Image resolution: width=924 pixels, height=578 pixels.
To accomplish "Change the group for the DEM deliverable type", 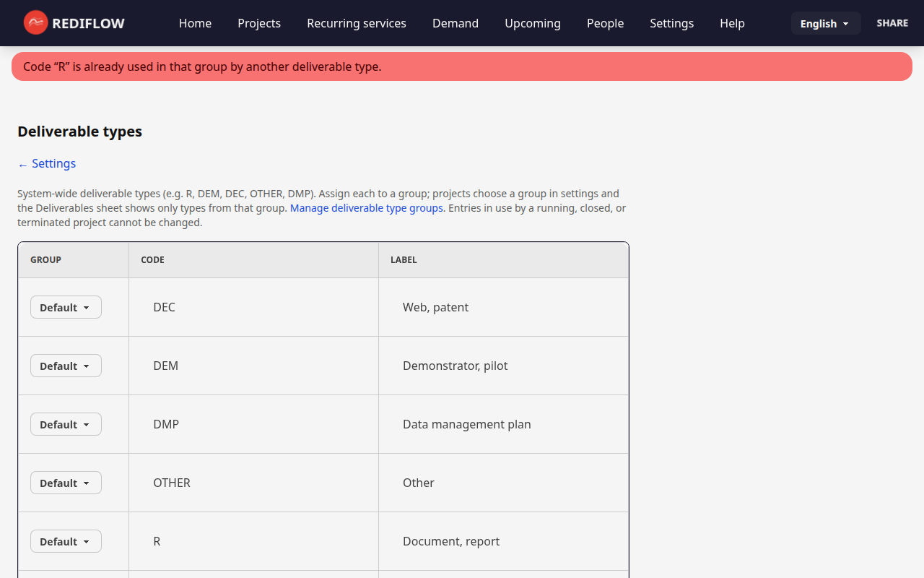I will pos(65,365).
